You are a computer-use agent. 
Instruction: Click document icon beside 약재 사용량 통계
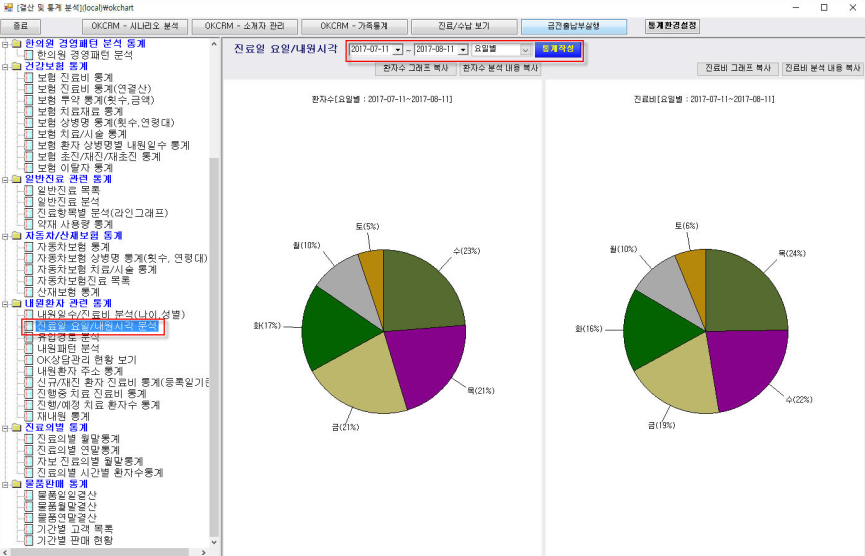pos(28,224)
